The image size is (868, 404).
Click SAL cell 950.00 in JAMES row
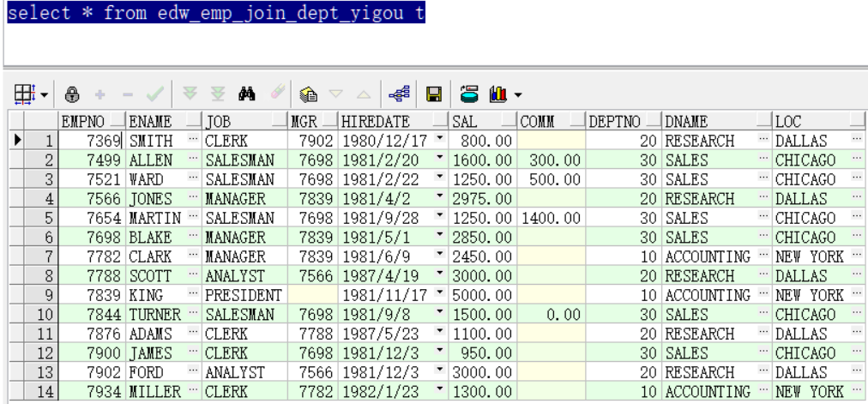point(483,353)
